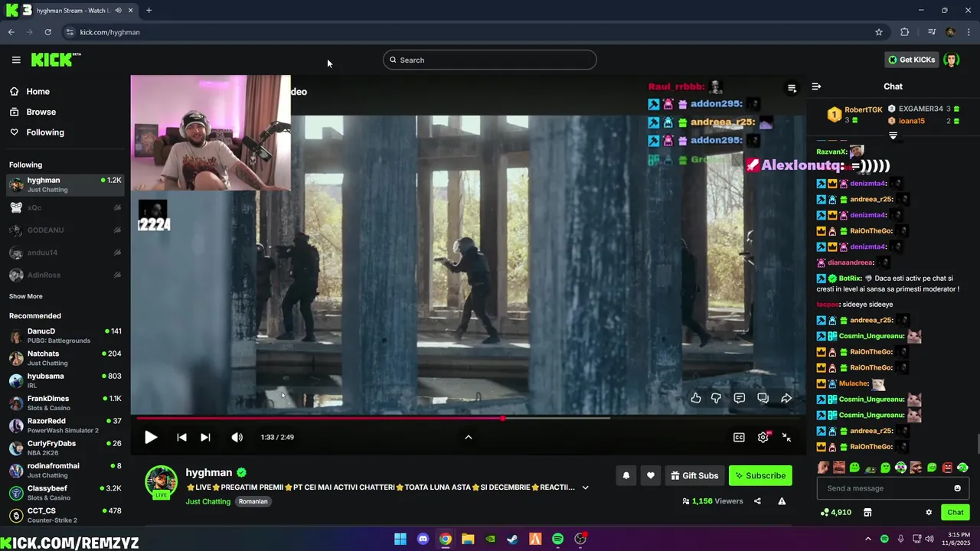The height and width of the screenshot is (551, 980).
Task: Open hyghman channel avatar
Action: click(x=161, y=481)
